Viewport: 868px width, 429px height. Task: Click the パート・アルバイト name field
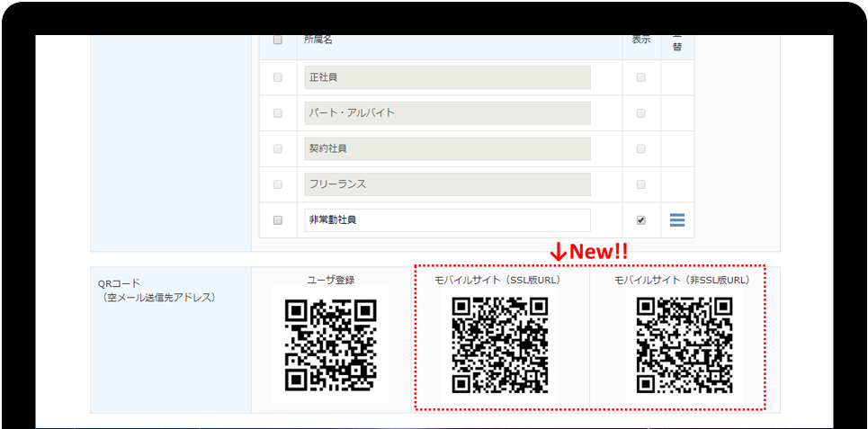[x=447, y=113]
